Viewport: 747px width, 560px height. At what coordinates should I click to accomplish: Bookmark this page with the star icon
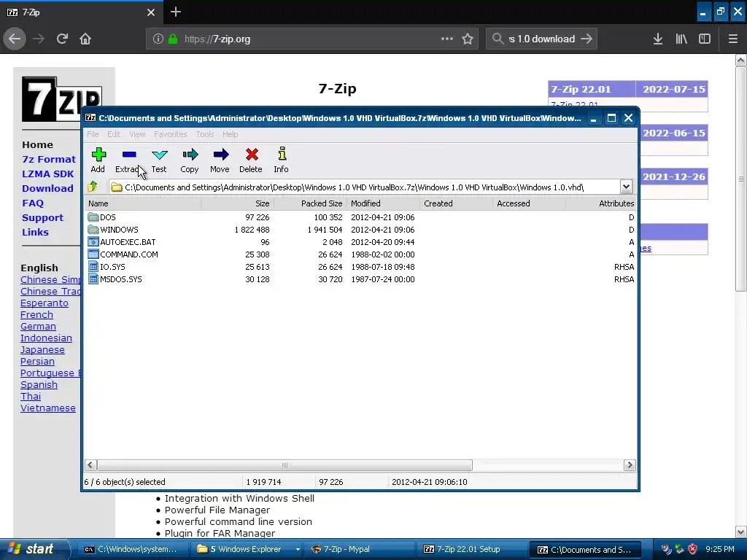click(468, 39)
